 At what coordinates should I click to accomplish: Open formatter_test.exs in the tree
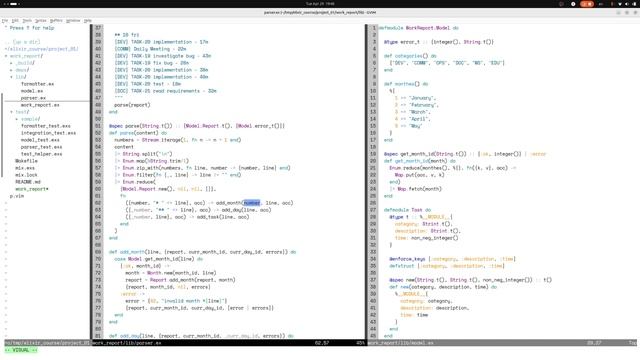pyautogui.click(x=45, y=126)
